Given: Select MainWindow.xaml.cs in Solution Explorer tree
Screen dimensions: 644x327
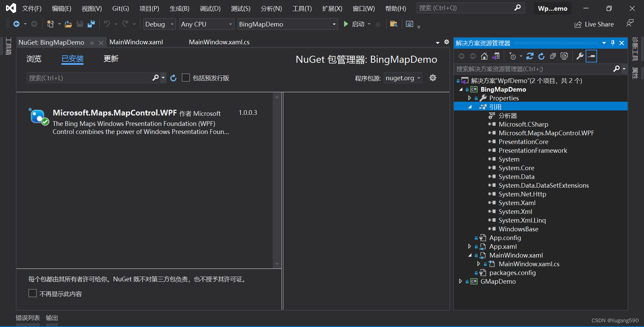Looking at the screenshot, I should 529,264.
